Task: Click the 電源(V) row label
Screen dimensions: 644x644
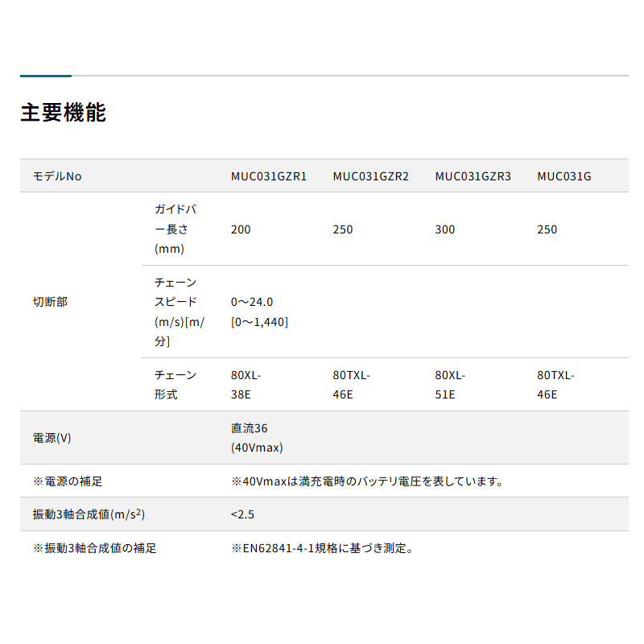Action: [52, 439]
